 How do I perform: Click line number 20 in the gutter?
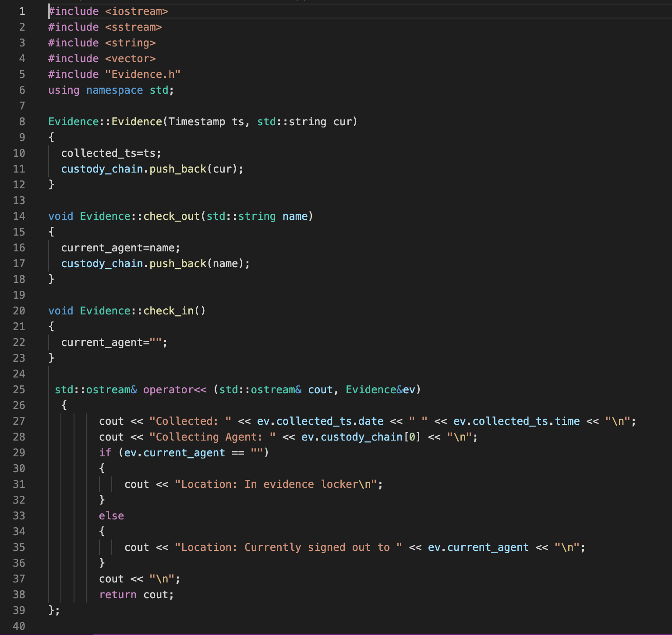click(x=19, y=311)
